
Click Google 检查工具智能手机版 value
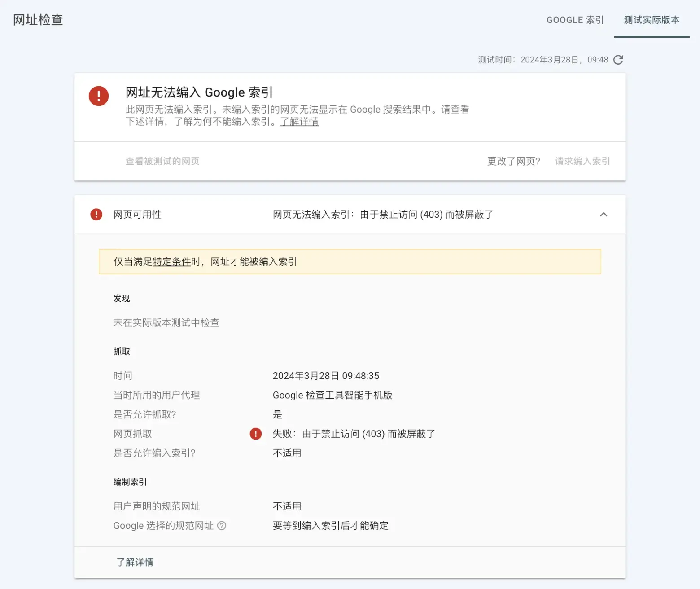332,395
